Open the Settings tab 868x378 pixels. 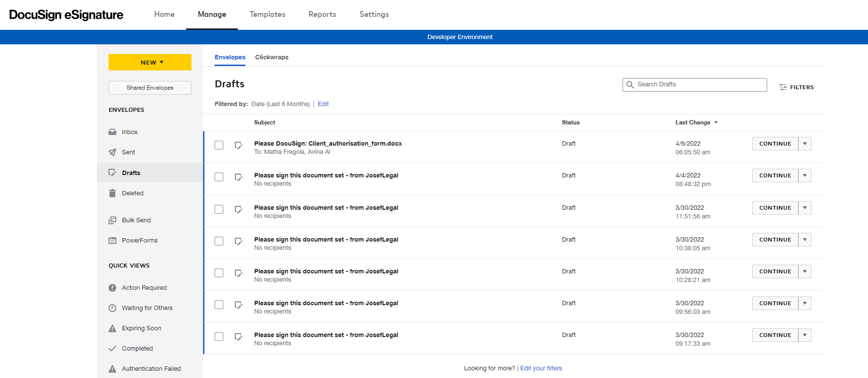pos(374,14)
